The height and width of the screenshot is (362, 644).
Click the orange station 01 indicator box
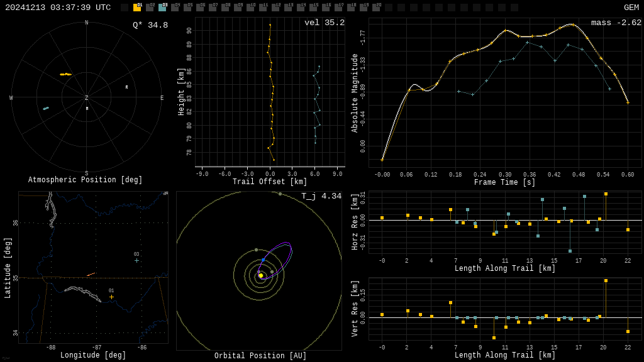coord(137,8)
